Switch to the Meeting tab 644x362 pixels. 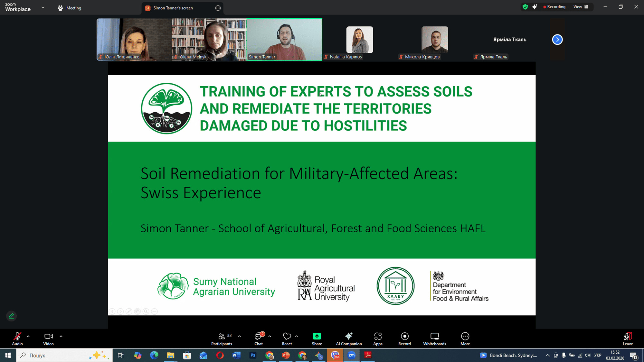pos(70,8)
